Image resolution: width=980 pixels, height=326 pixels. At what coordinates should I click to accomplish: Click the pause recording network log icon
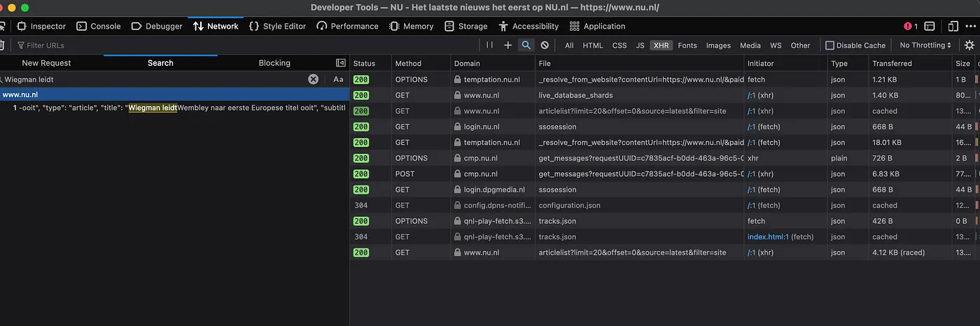[x=490, y=45]
